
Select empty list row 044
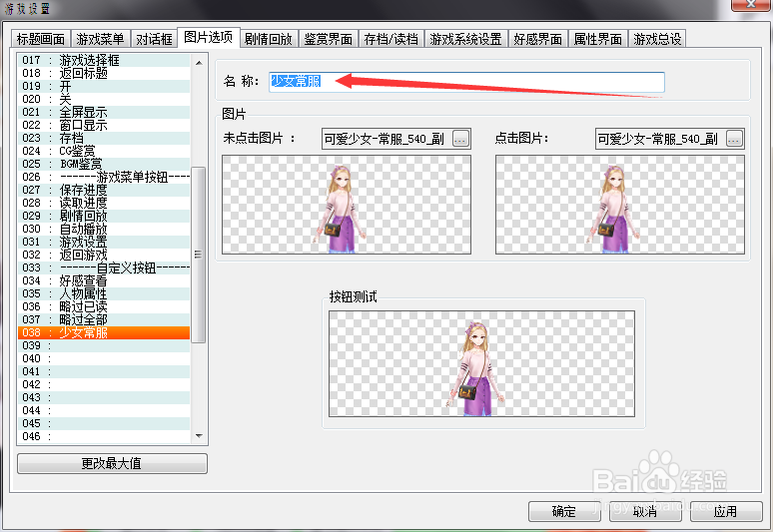point(104,410)
